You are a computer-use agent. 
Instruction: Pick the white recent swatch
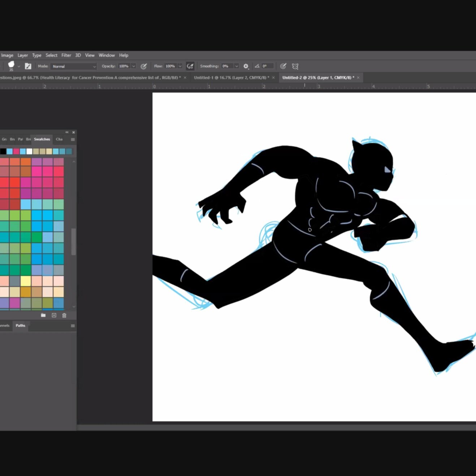tap(29, 151)
